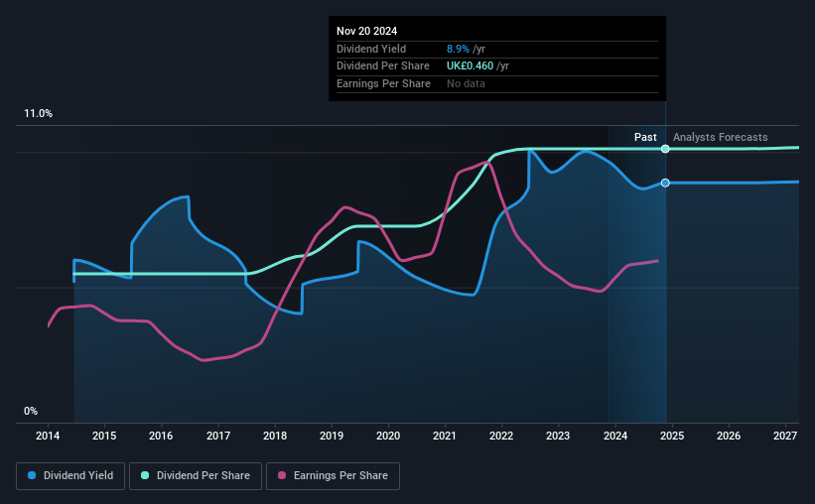The image size is (815, 504).
Task: Select the 2026 x-axis label
Action: pos(729,436)
